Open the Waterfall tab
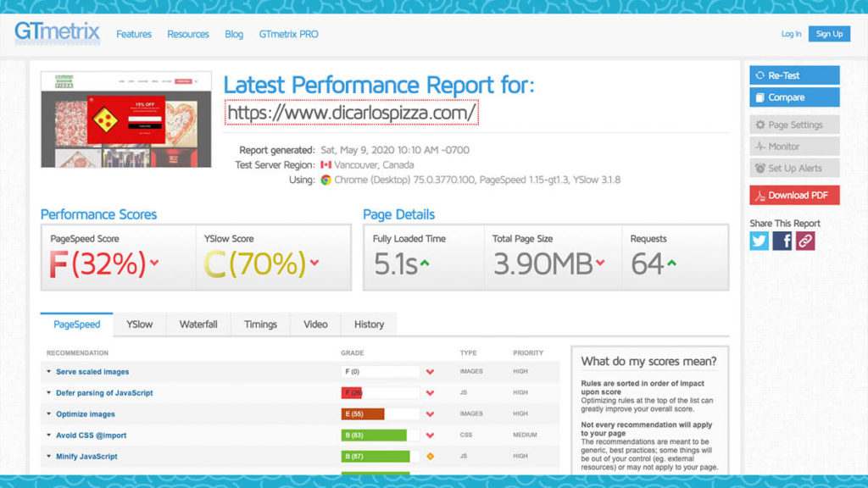This screenshot has width=868, height=488. click(x=198, y=324)
